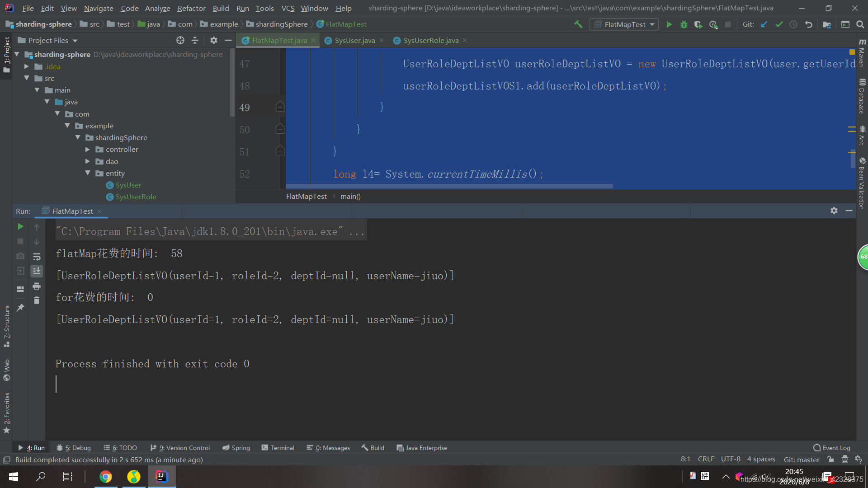The image size is (868, 488).
Task: Hide the Run tool window
Action: pos(849,211)
